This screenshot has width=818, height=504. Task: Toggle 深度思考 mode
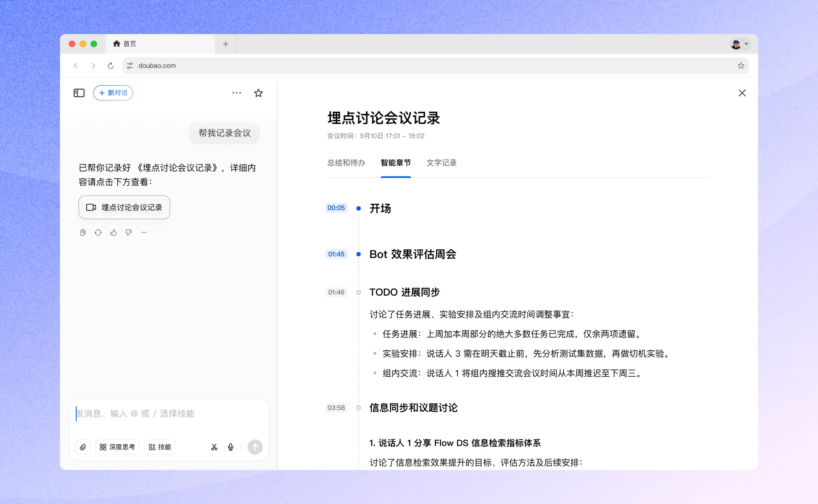117,447
